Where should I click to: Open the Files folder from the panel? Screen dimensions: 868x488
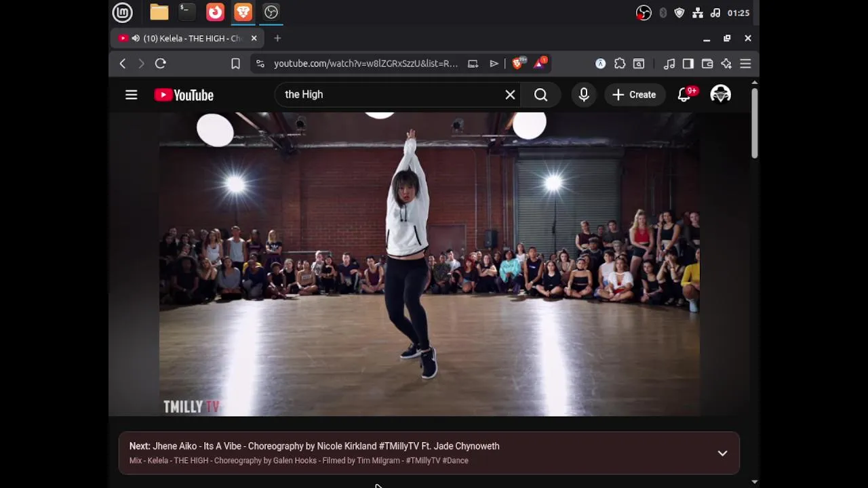[159, 12]
